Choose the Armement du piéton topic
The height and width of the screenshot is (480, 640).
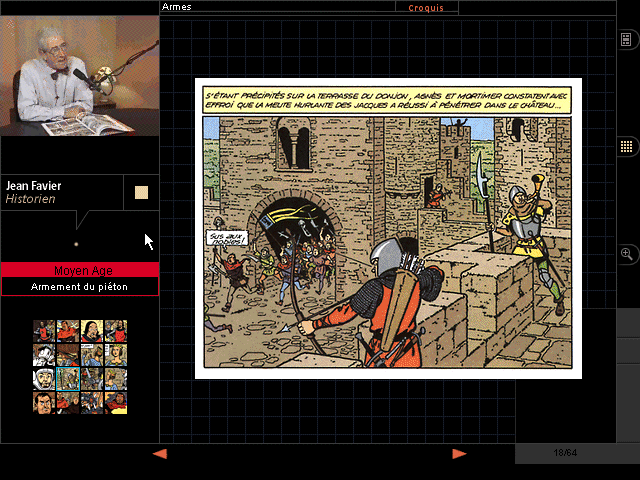[80, 287]
